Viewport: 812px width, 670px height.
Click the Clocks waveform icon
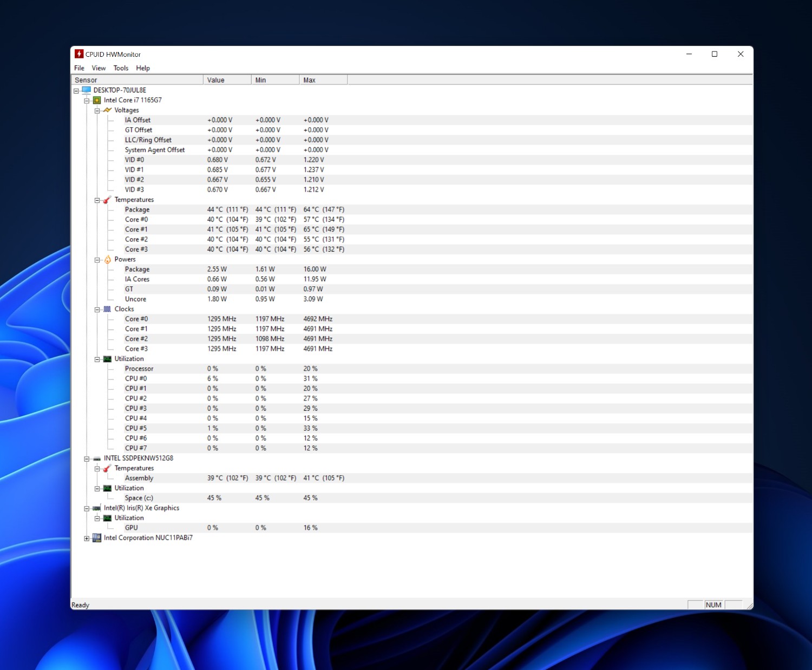coord(107,309)
